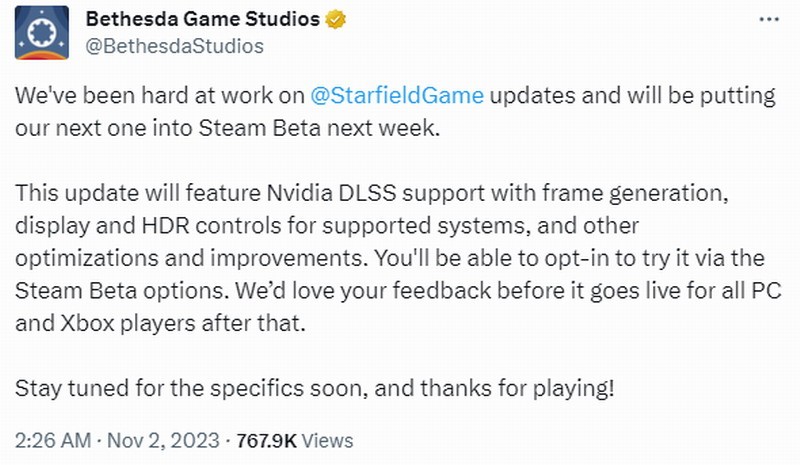Click the Nov 2, 2023 date
The height and width of the screenshot is (465, 800).
[x=163, y=440]
